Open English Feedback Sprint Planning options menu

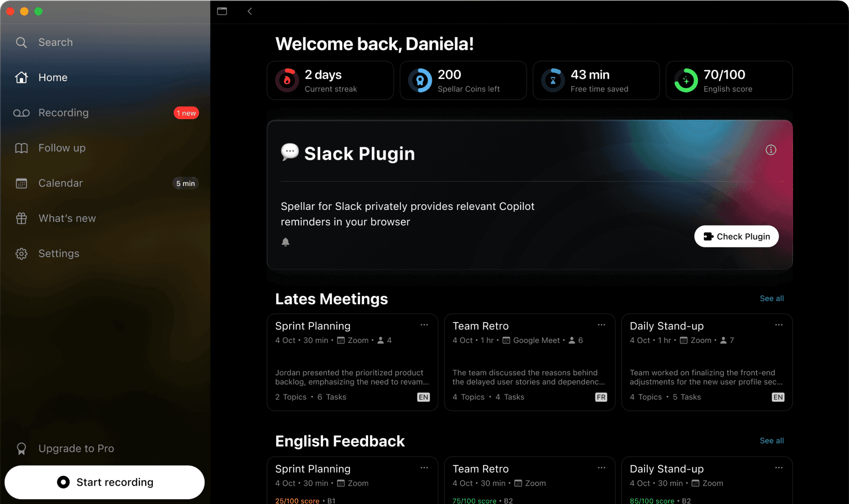(x=424, y=468)
